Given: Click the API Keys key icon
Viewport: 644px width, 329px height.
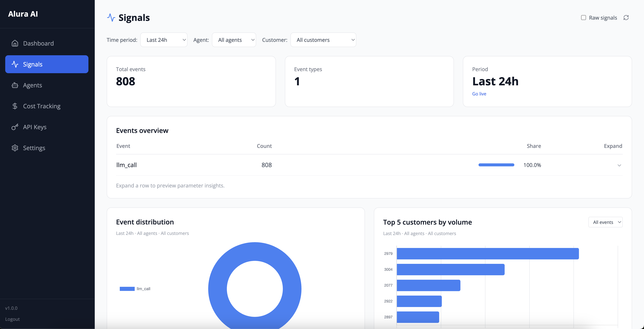Looking at the screenshot, I should [x=15, y=127].
